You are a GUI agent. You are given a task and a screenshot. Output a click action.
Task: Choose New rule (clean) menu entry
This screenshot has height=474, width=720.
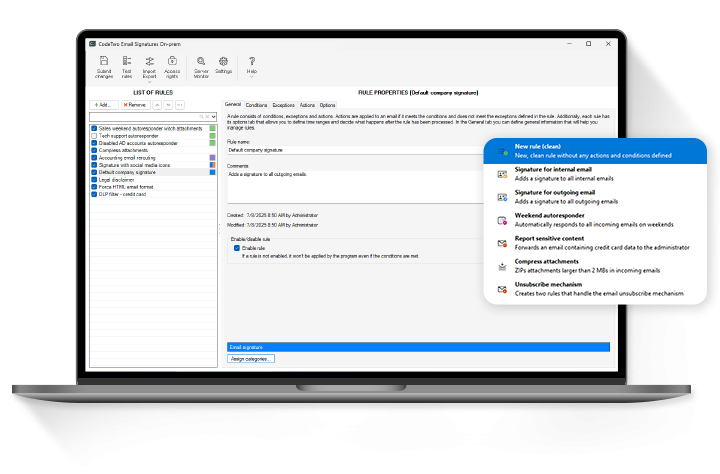pos(595,151)
